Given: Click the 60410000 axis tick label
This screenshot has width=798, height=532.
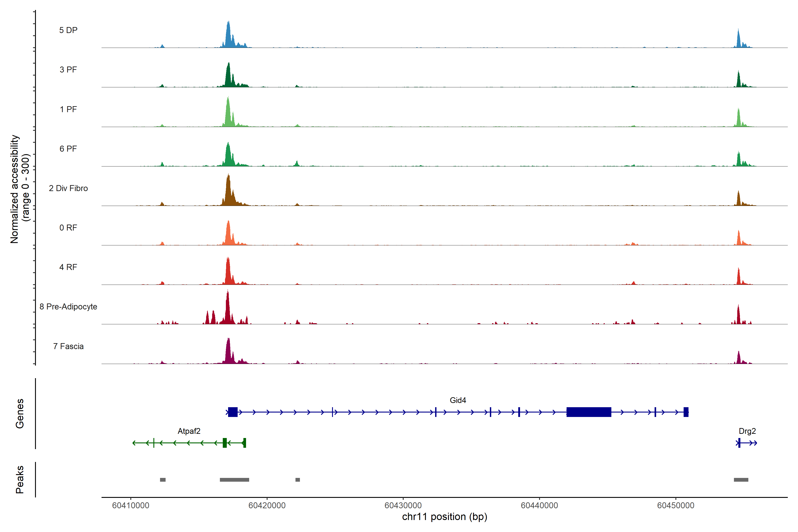Looking at the screenshot, I should (x=131, y=506).
